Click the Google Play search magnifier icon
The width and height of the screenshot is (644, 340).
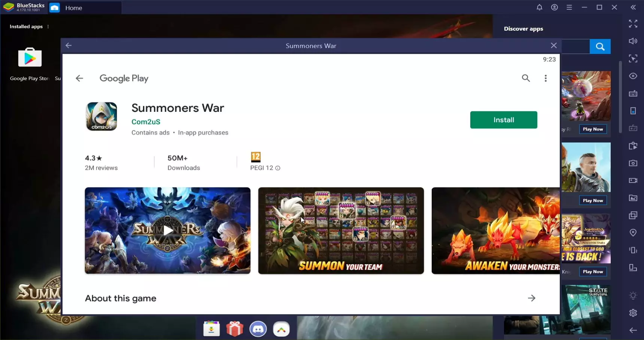point(526,78)
